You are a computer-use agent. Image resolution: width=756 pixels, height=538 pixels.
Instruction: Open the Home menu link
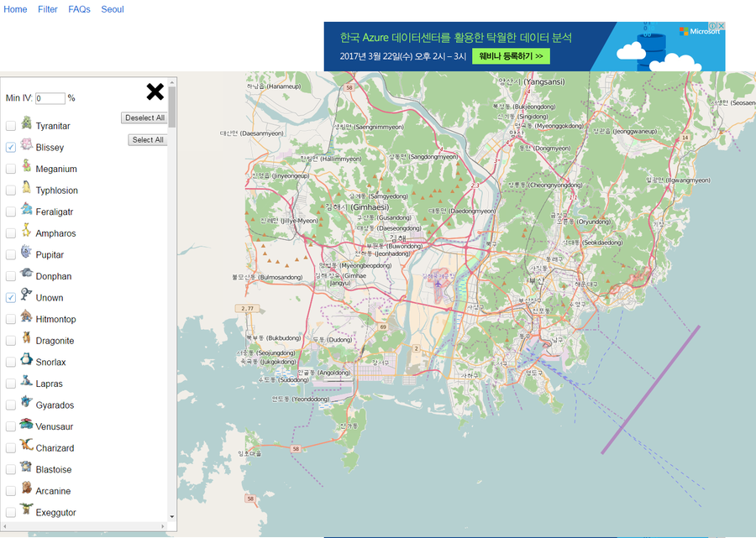[x=15, y=9]
